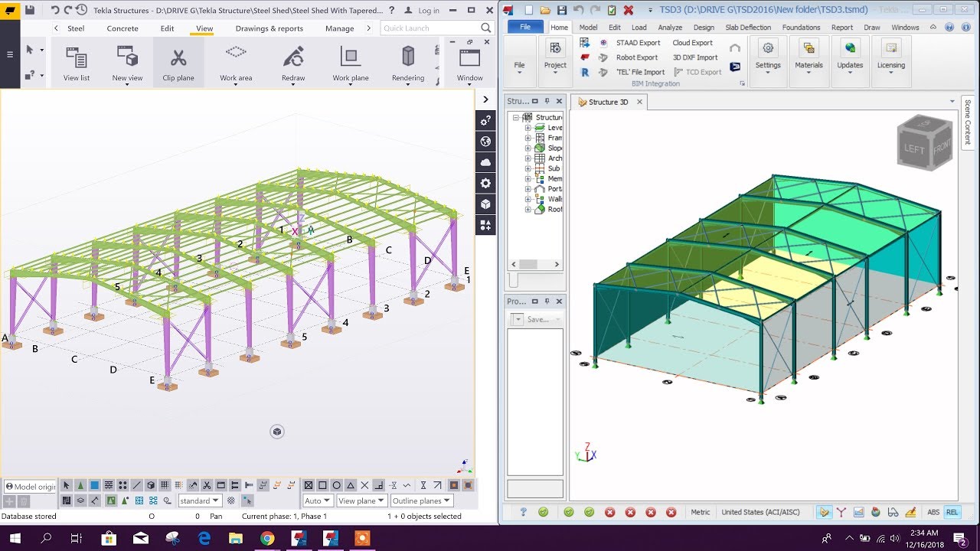Switch to the Analyze tab in TSD
The image size is (980, 551).
coord(670,28)
